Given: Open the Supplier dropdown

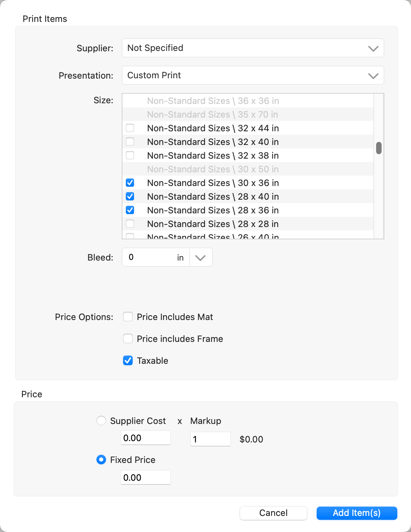Looking at the screenshot, I should tap(253, 48).
